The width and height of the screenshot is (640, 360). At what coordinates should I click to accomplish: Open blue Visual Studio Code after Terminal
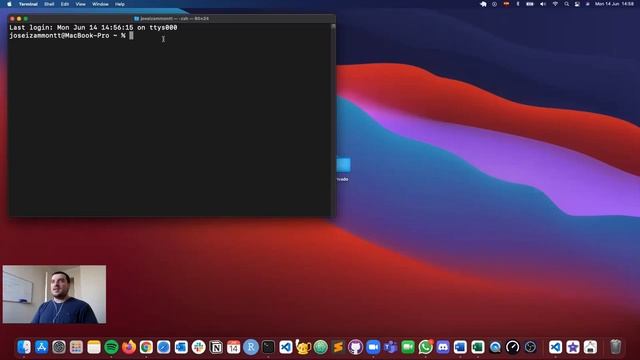286,347
